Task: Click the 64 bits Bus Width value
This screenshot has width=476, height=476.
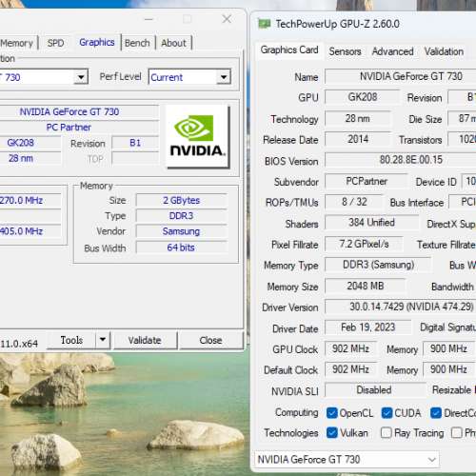Action: tap(182, 248)
